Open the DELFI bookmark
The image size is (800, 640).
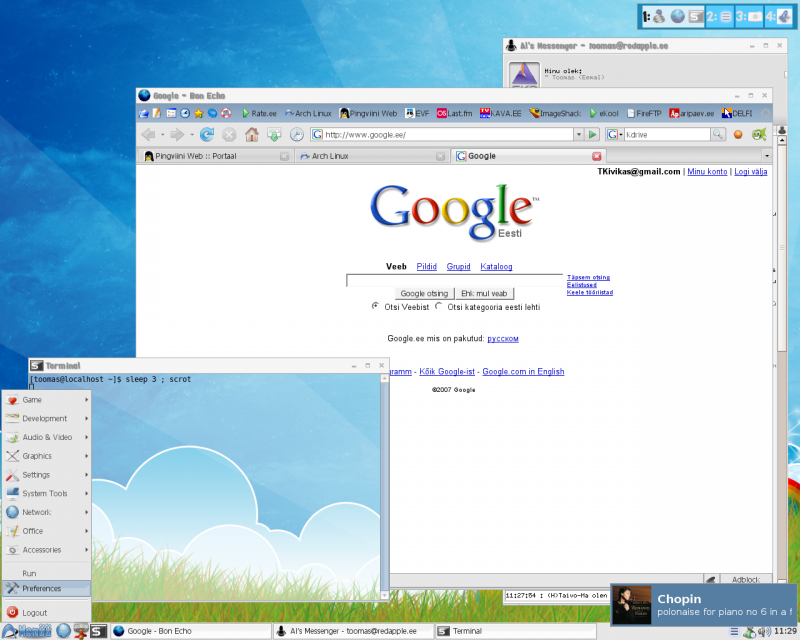point(737,113)
